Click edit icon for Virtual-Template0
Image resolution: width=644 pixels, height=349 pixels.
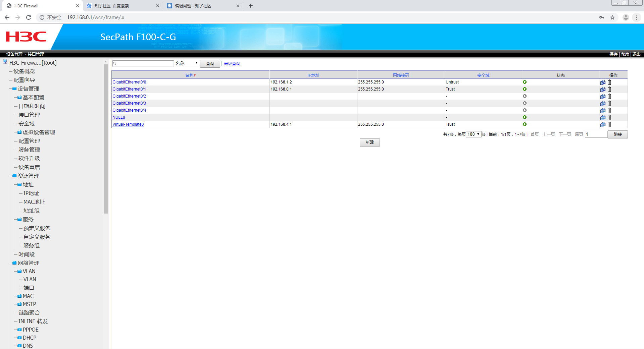click(x=603, y=124)
